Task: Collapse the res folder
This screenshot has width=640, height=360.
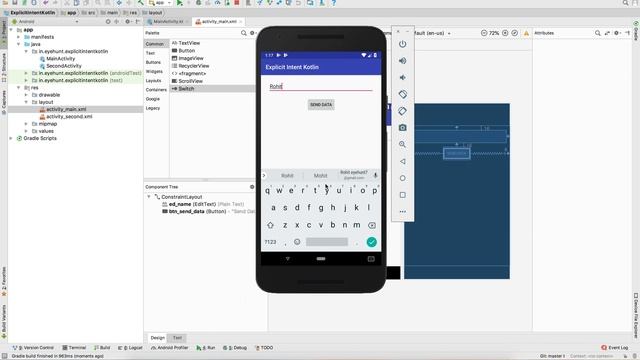Action: click(18, 88)
